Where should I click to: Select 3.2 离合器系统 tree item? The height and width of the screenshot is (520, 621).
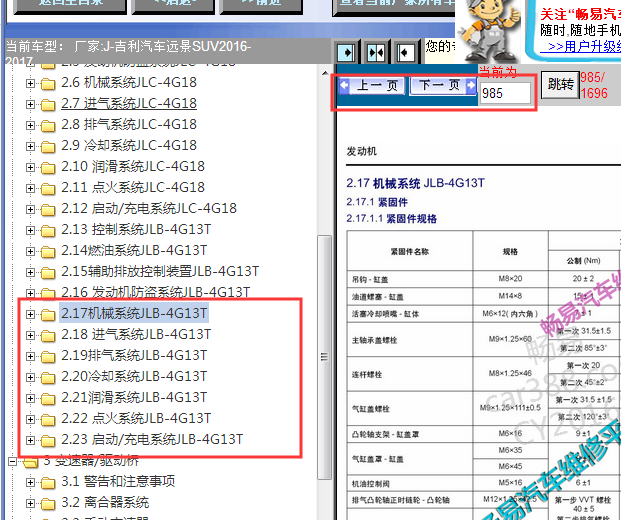point(105,502)
